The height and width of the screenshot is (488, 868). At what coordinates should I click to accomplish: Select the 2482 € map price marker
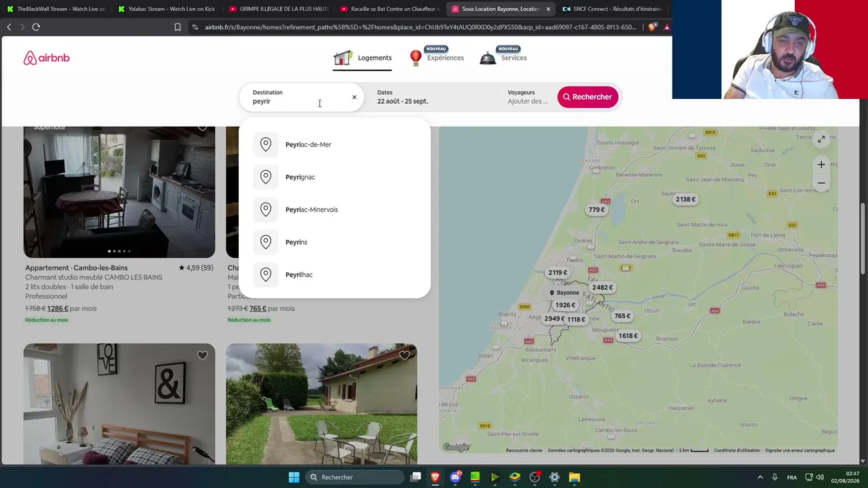coord(602,287)
